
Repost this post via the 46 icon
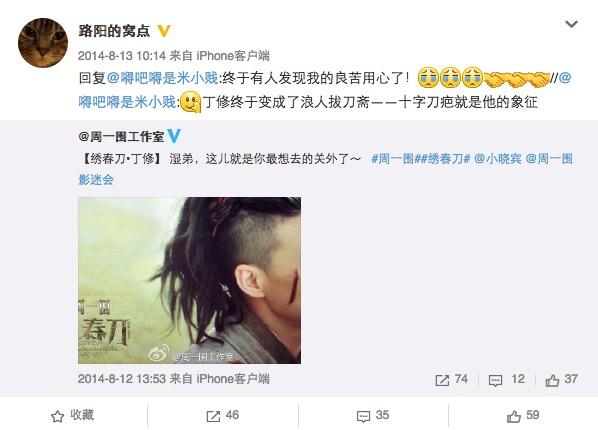(x=223, y=415)
